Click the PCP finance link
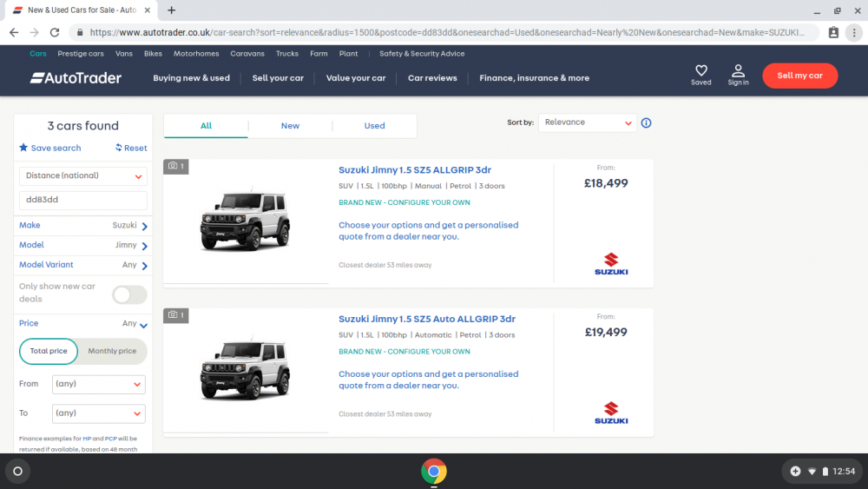 [111, 439]
